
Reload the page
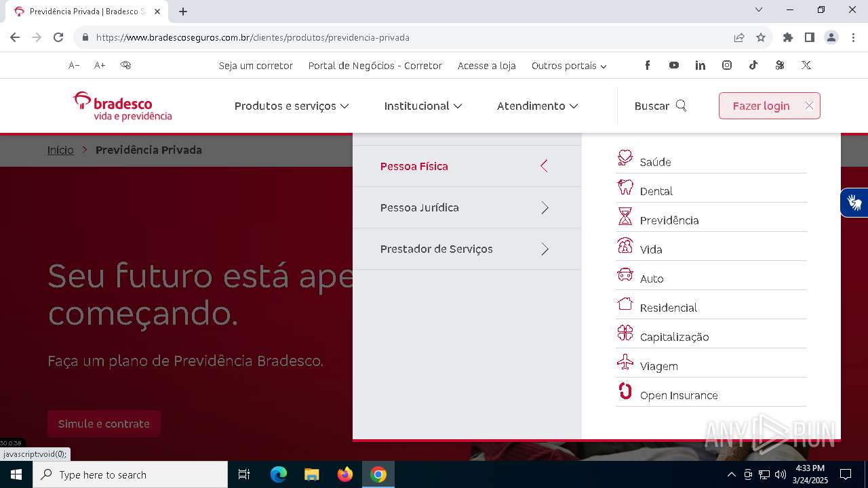click(58, 37)
